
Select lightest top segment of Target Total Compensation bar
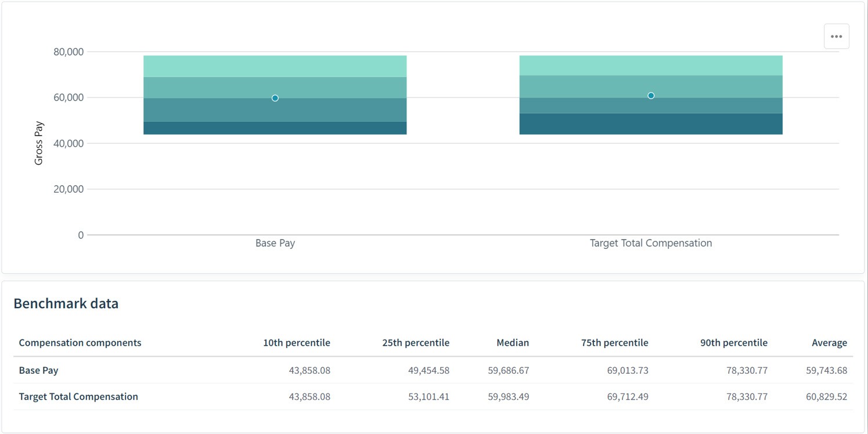(651, 66)
